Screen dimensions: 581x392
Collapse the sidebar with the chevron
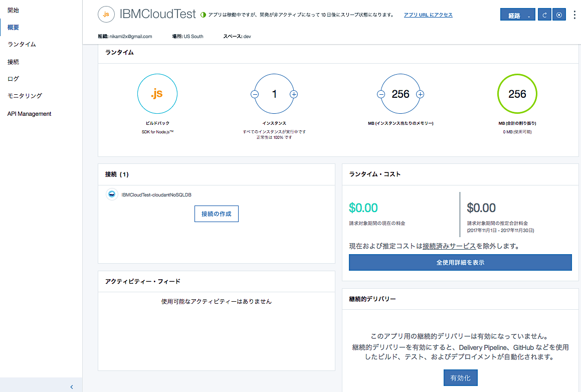(x=72, y=387)
